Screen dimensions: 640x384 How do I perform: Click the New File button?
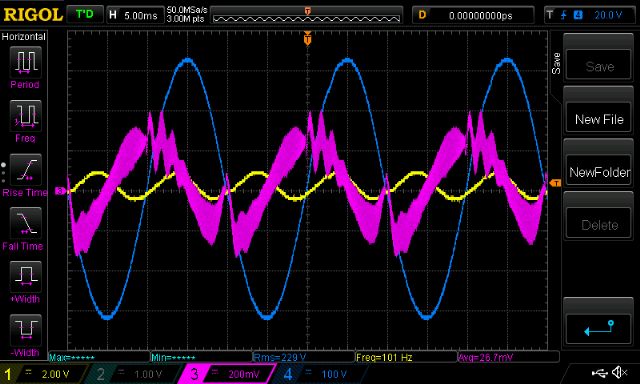599,119
